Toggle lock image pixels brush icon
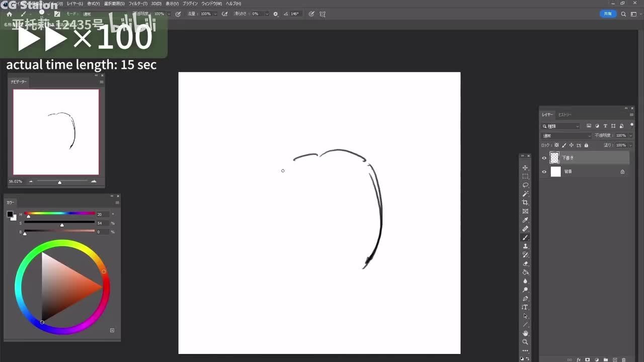This screenshot has width=644, height=362. (564, 145)
